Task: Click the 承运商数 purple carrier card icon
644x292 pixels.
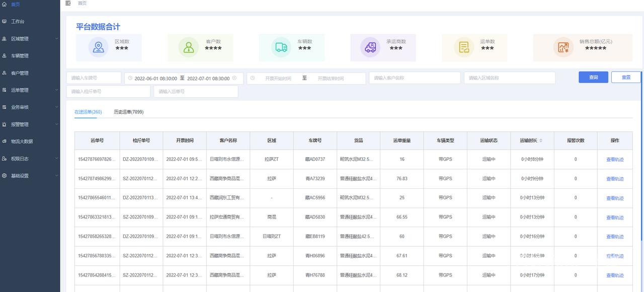Action: (371, 47)
